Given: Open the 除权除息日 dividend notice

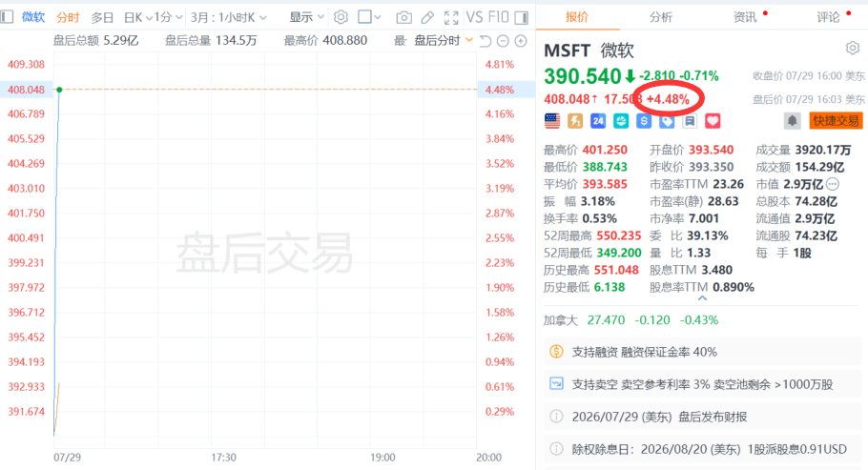Looking at the screenshot, I should tap(701, 449).
